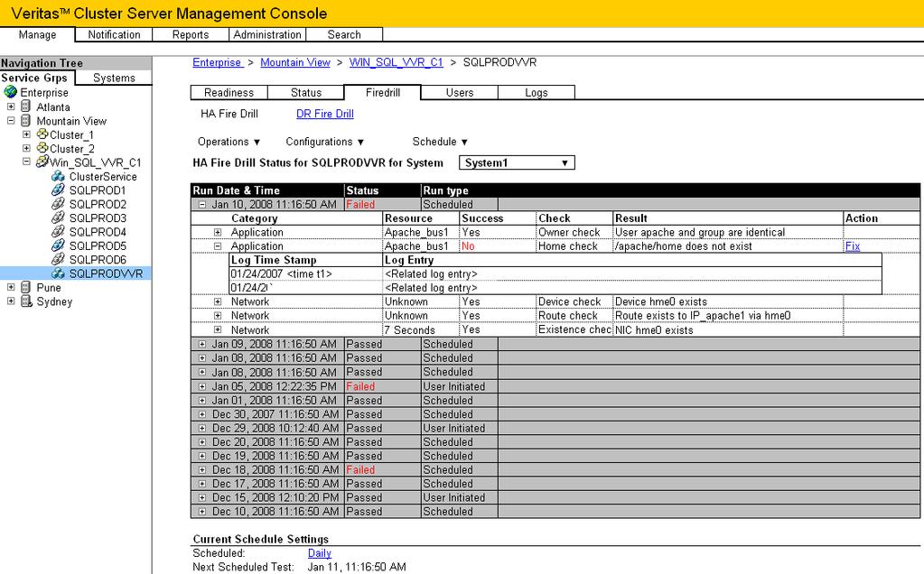Image resolution: width=924 pixels, height=574 pixels.
Task: Collapse the Jan 10, 2008 run row
Action: point(202,205)
